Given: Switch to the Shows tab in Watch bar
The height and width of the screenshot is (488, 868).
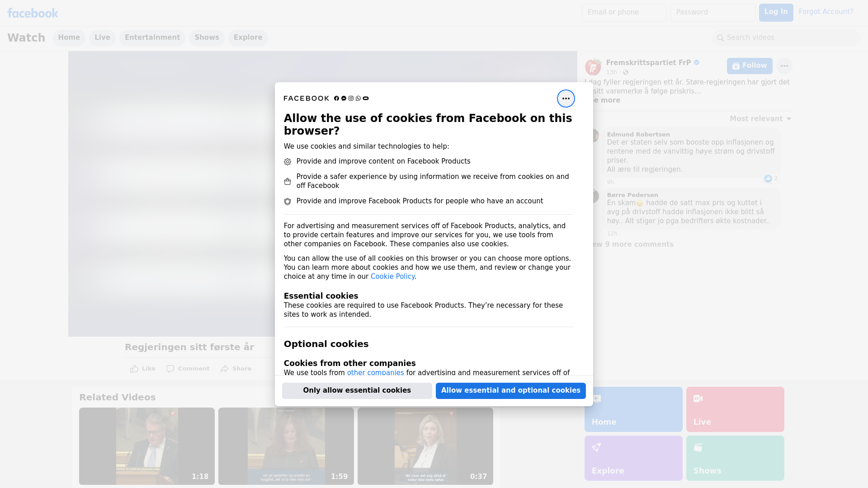Looking at the screenshot, I should pyautogui.click(x=207, y=38).
